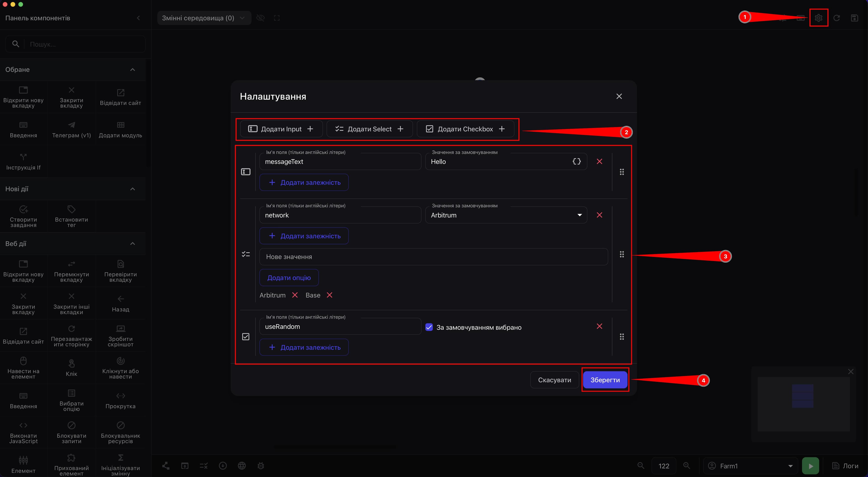The width and height of the screenshot is (868, 477).
Task: Click curly braces variable icon in Hello field
Action: 577,161
